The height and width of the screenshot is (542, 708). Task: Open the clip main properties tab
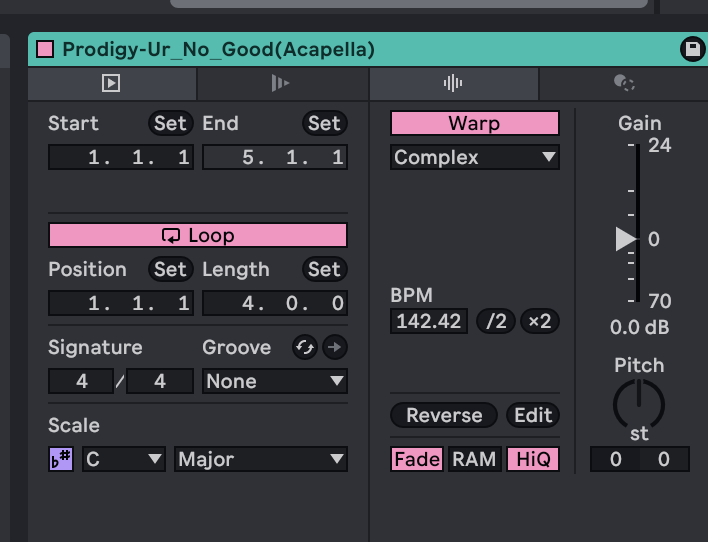point(112,83)
